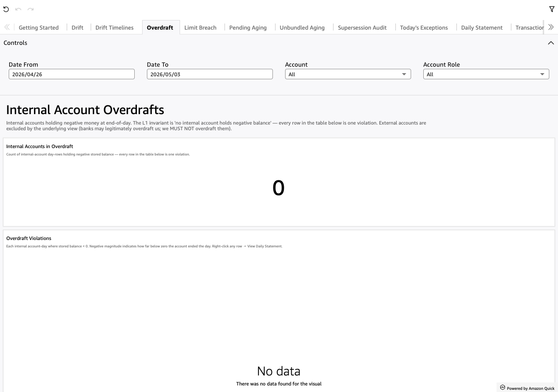Viewport: 558px width, 392px height.
Task: Show more tabs with double-right chevron
Action: tap(551, 27)
